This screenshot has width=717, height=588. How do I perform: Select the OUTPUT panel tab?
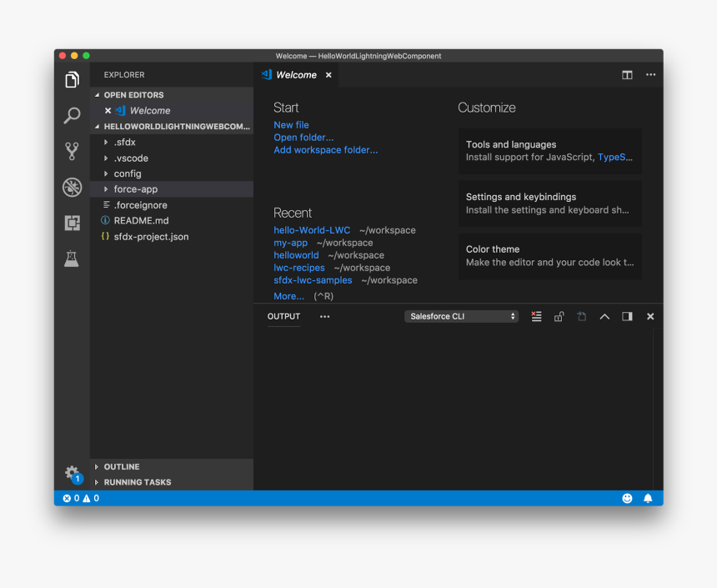click(283, 317)
